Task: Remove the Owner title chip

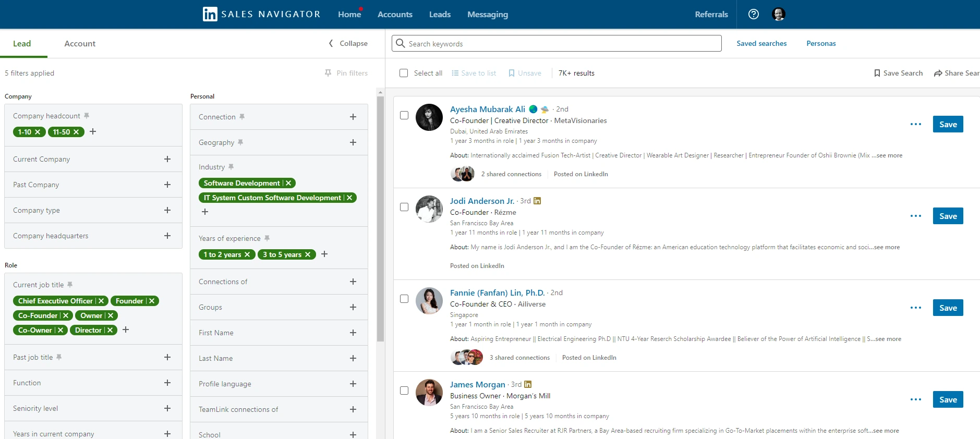Action: click(x=111, y=315)
